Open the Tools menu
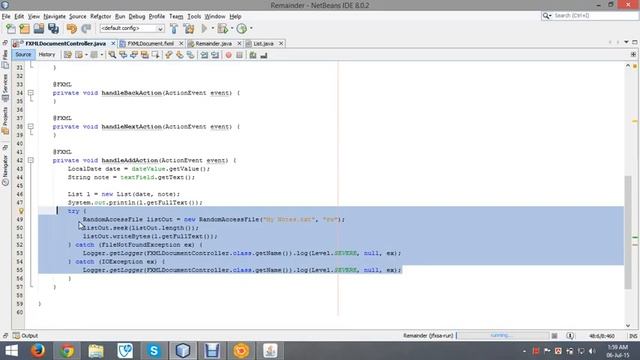Screen dimensions: 640x360 click(x=194, y=16)
